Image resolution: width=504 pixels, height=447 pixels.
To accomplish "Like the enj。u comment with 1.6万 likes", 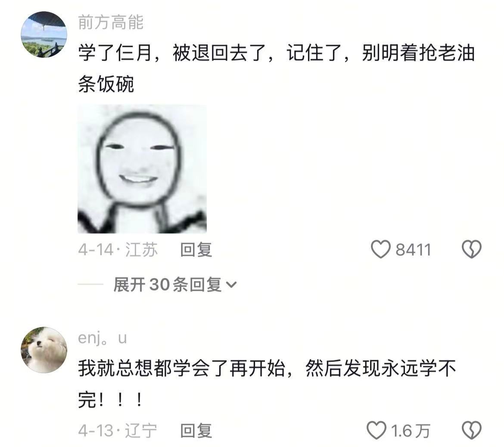I will pyautogui.click(x=376, y=430).
